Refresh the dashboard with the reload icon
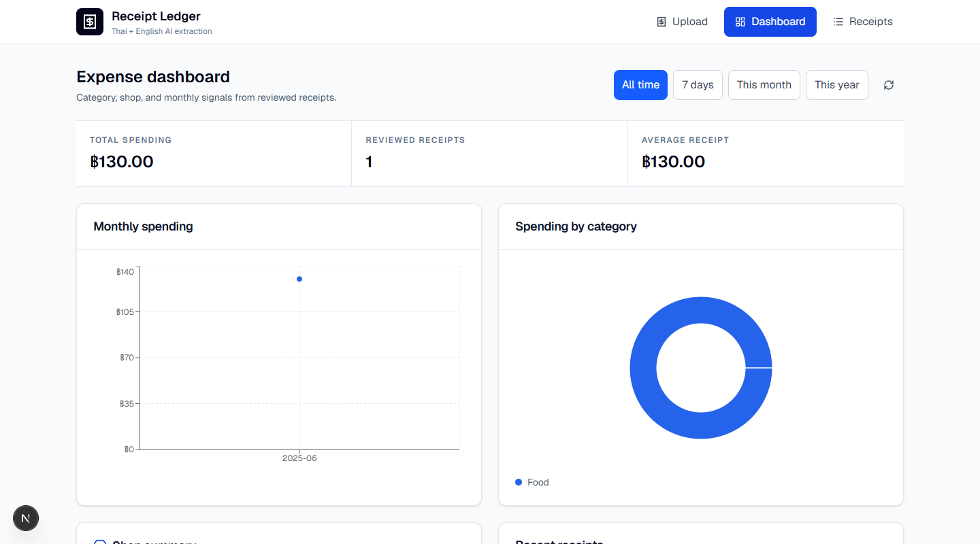Viewport: 980px width, 544px height. [889, 85]
